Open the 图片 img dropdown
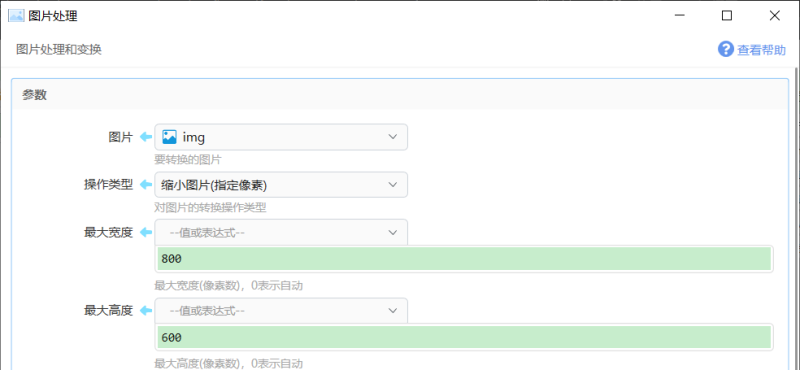Screen dimensions: 800x370 tap(281, 137)
